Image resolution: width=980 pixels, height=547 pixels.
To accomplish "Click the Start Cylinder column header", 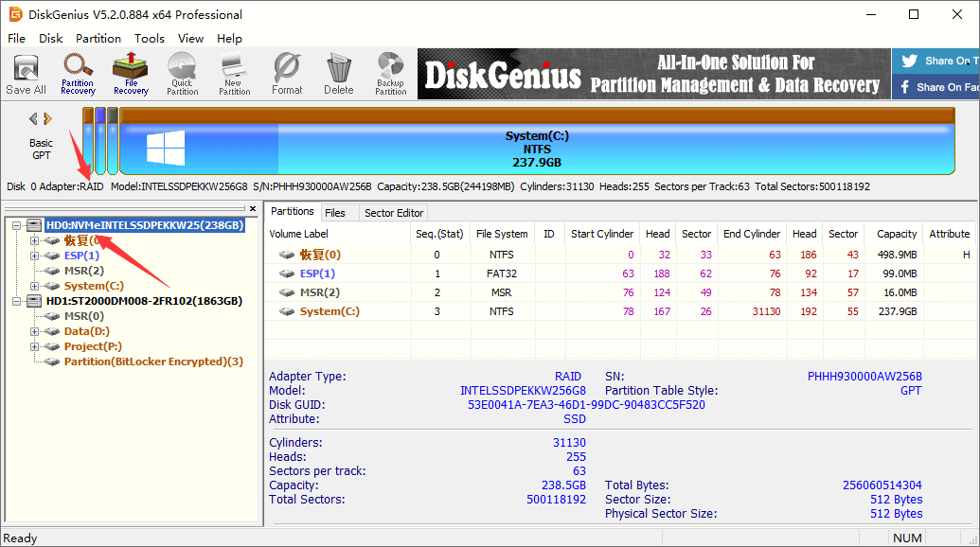I will 602,234.
